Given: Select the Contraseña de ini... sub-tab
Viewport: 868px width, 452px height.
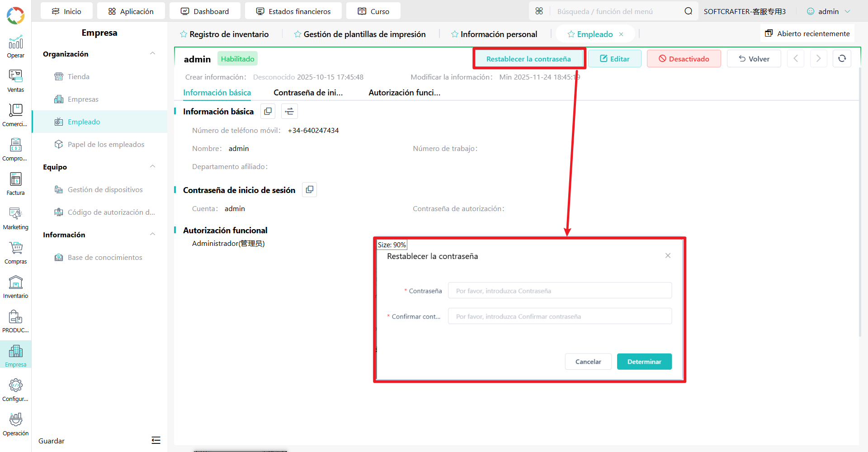Looking at the screenshot, I should (x=308, y=93).
